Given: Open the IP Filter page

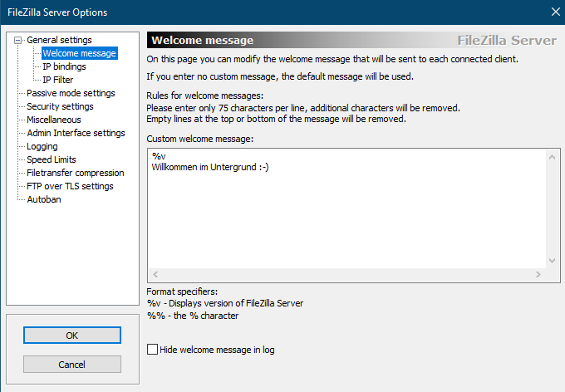Looking at the screenshot, I should [x=57, y=80].
